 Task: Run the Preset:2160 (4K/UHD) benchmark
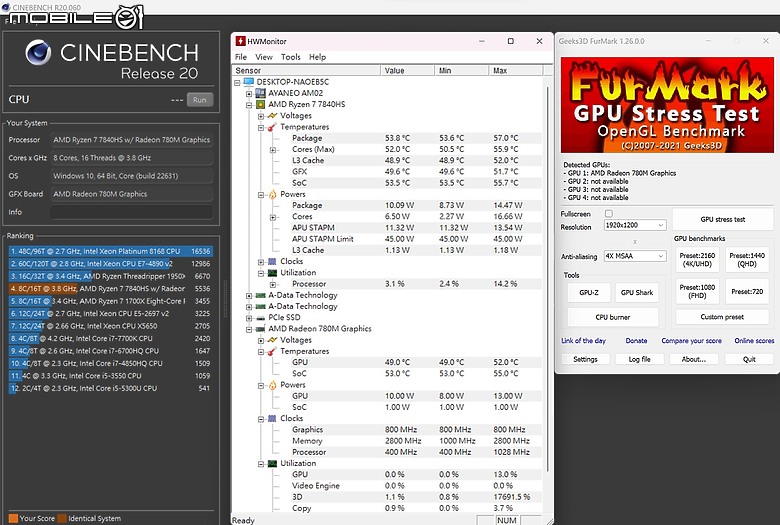click(x=697, y=259)
